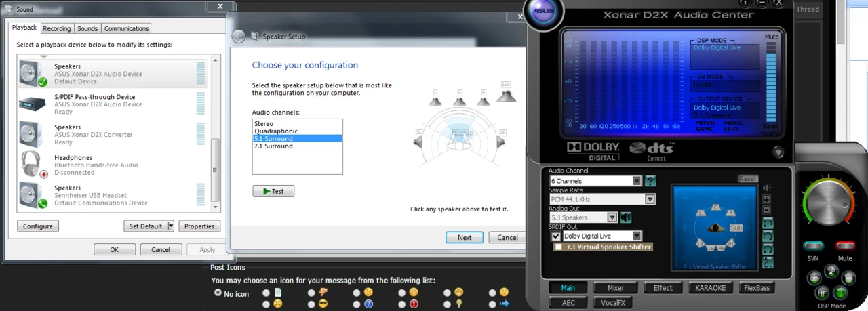The width and height of the screenshot is (868, 311).
Task: Click the Test button in Speaker Setup
Action: click(x=273, y=191)
